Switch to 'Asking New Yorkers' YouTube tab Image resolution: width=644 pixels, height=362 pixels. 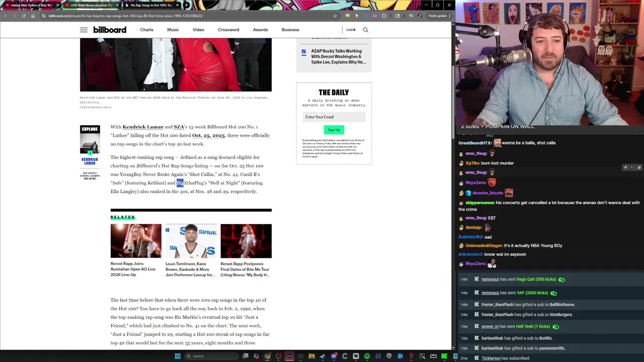(31, 5)
